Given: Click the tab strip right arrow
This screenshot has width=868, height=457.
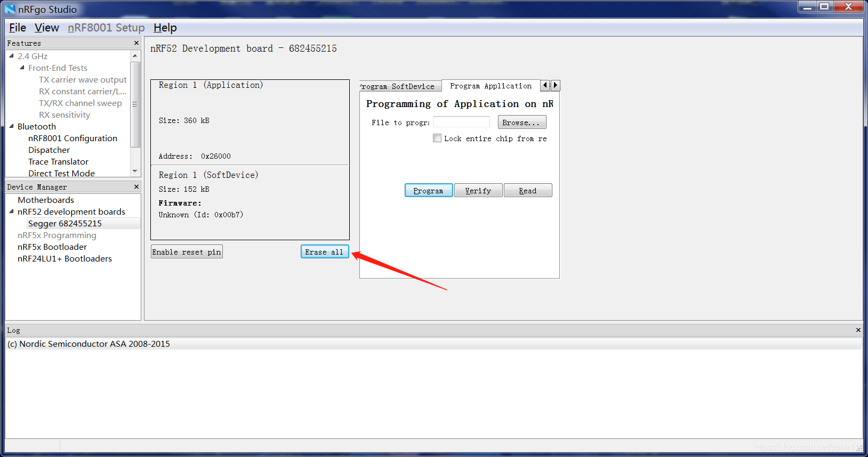Looking at the screenshot, I should pyautogui.click(x=555, y=85).
